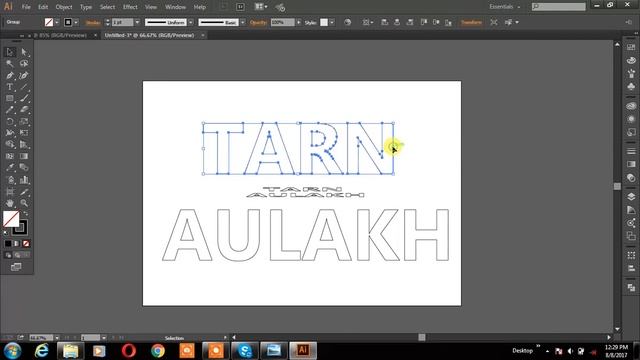The width and height of the screenshot is (640, 360).
Task: Select the Type tool
Action: click(10, 87)
